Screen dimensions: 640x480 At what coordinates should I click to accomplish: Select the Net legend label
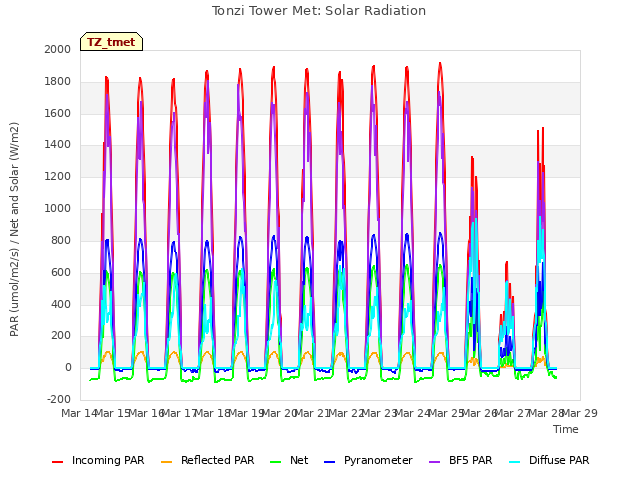299,460
